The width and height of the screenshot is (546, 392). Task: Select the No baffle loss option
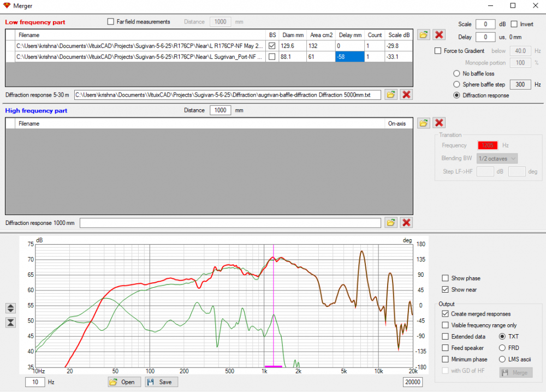click(456, 74)
